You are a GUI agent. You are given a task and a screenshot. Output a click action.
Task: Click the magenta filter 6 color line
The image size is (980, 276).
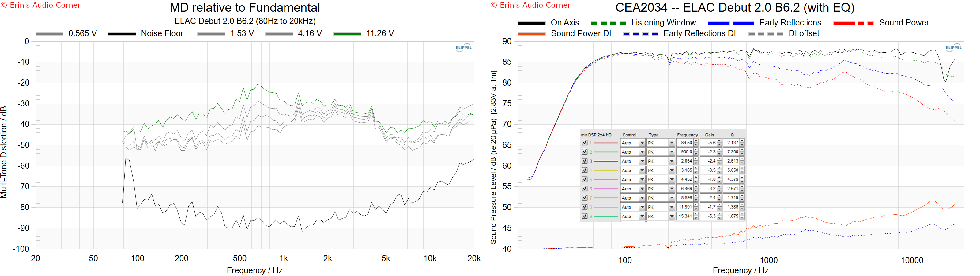coord(606,189)
